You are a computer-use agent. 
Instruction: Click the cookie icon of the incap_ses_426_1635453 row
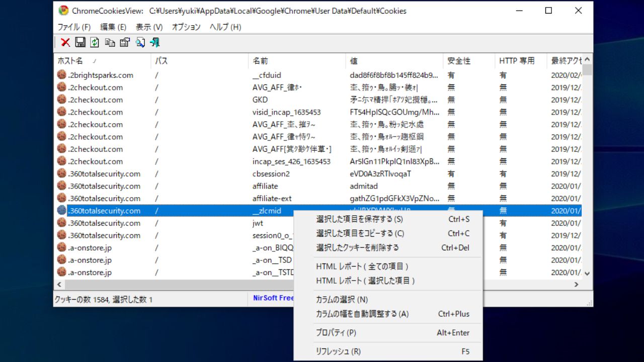(61, 161)
